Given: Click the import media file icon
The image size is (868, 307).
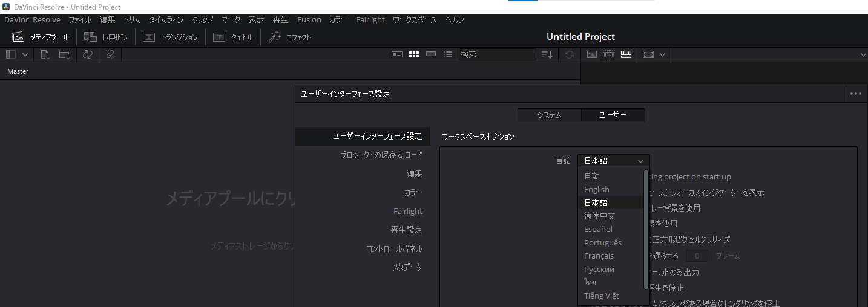Looking at the screenshot, I should coord(45,54).
